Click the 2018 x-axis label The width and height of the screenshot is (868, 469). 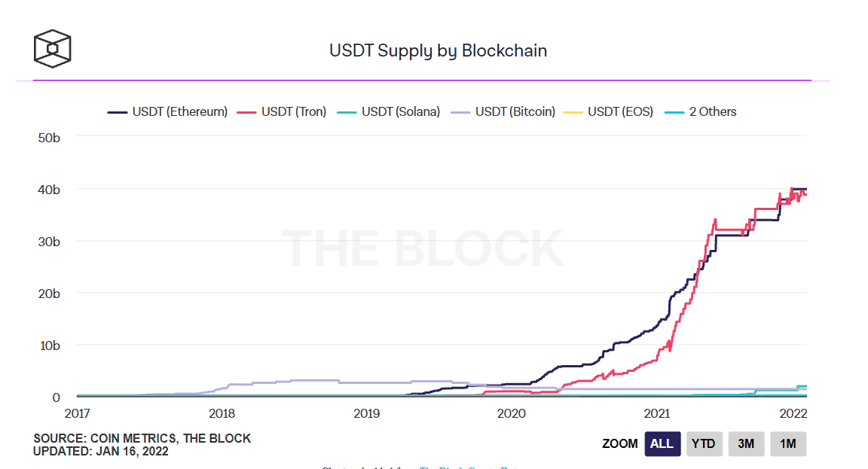click(222, 413)
